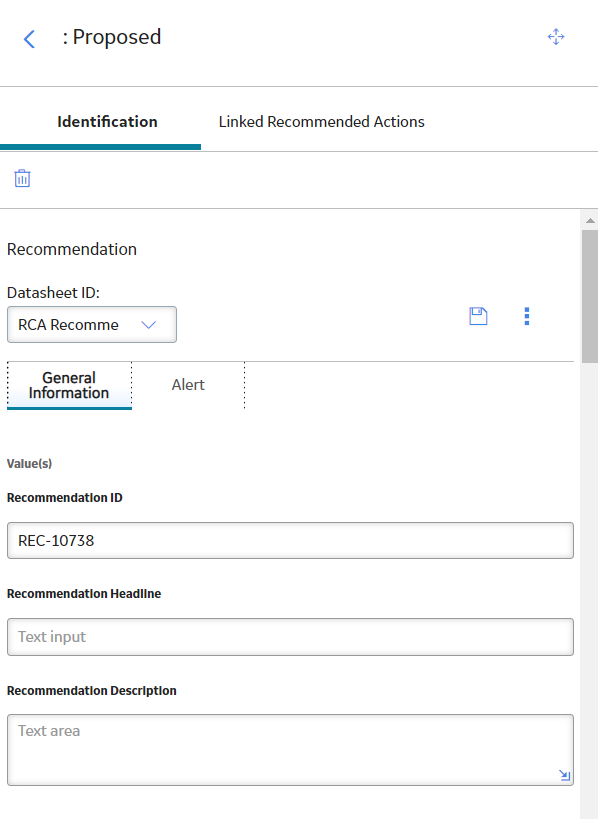
Task: Click the scrollbar up arrow
Action: click(x=590, y=220)
